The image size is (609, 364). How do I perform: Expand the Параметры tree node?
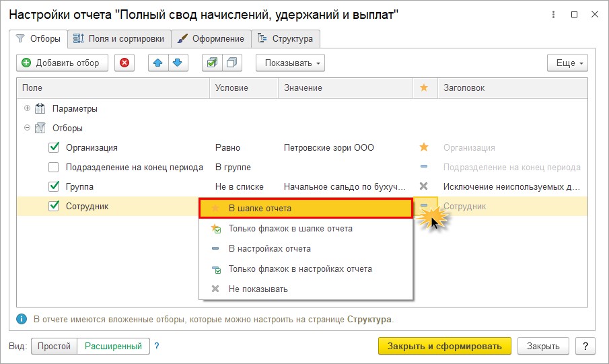click(27, 108)
